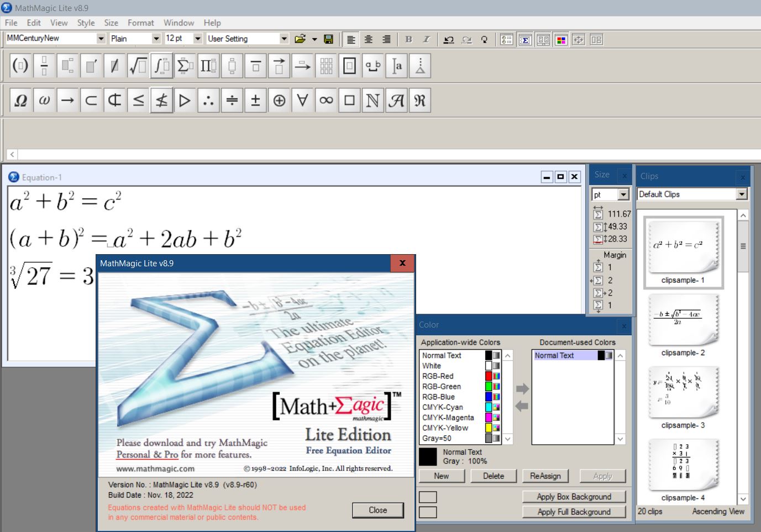Select the clipsample- 2 thumbnail
761x532 pixels.
pos(683,319)
